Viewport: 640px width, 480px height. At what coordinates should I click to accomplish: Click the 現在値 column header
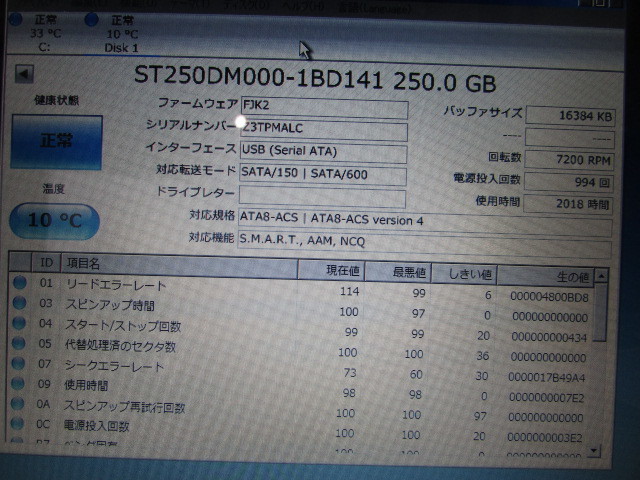tap(331, 271)
